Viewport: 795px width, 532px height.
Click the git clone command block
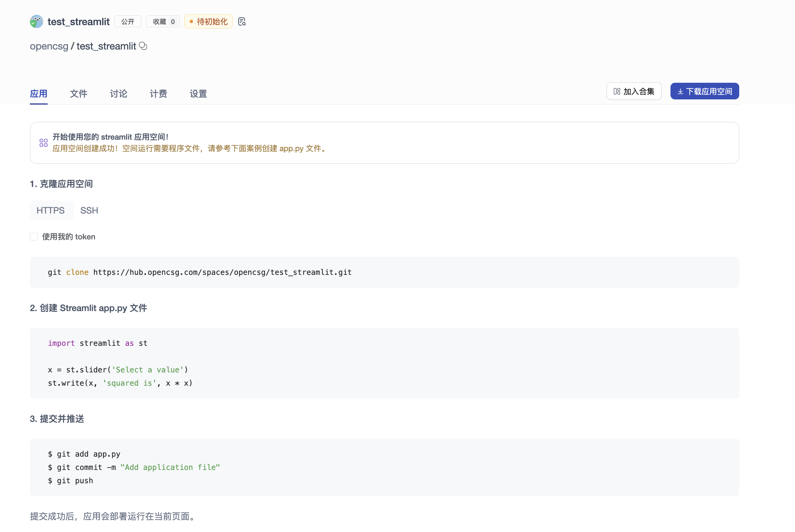[384, 272]
